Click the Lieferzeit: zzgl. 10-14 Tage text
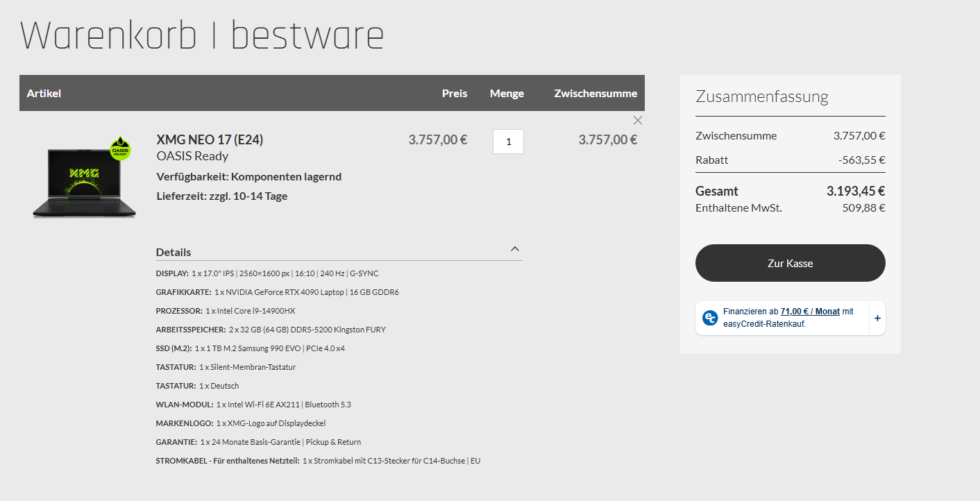The image size is (980, 501). [222, 196]
